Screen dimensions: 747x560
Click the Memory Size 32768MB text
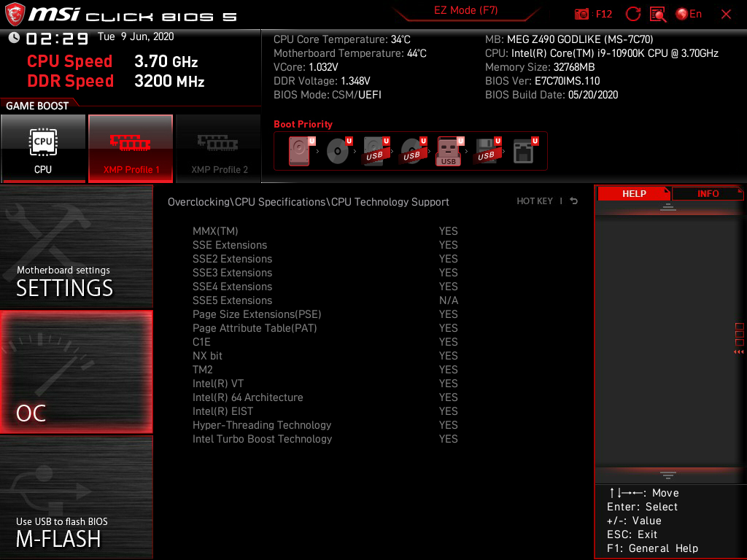coord(540,67)
